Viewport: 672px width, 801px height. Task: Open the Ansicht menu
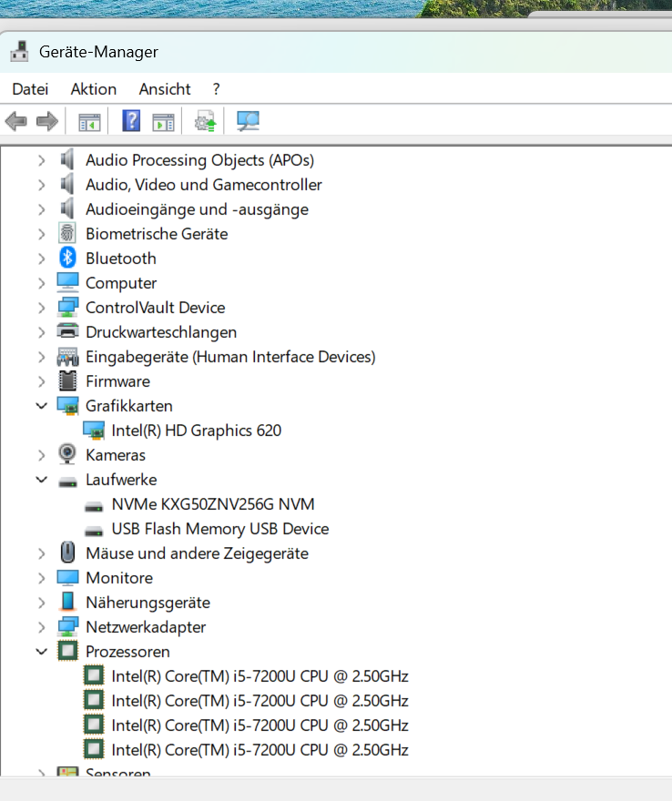165,89
